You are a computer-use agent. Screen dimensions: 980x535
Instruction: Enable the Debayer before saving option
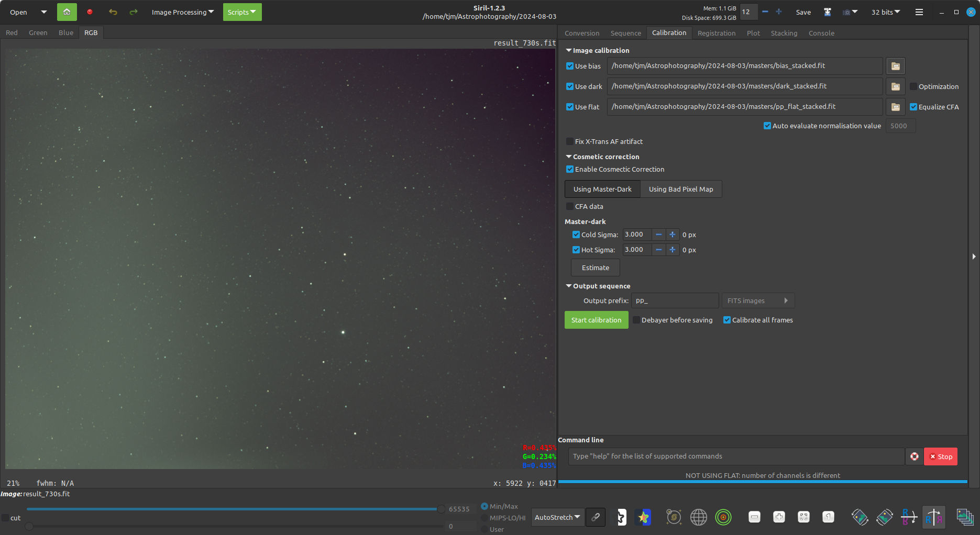(x=636, y=320)
